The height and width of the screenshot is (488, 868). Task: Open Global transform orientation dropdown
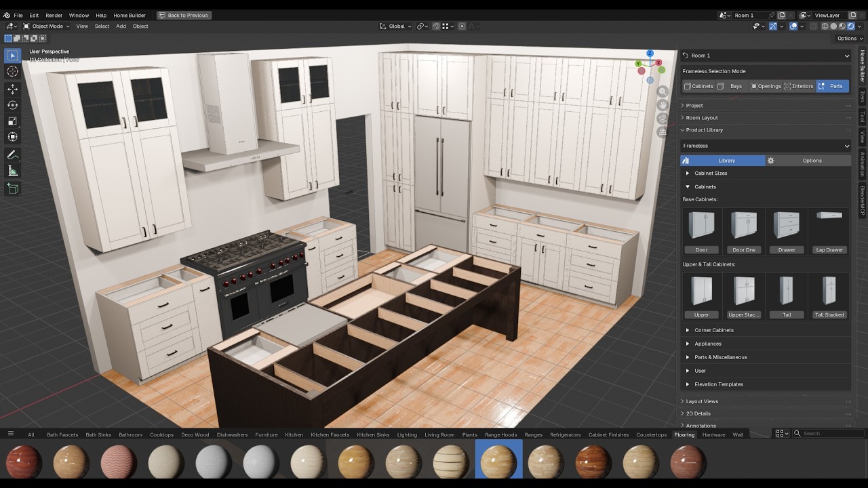click(397, 26)
